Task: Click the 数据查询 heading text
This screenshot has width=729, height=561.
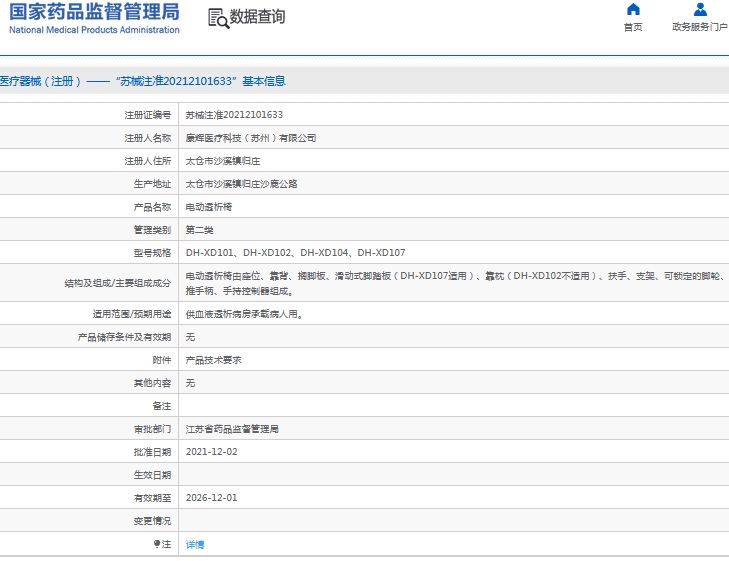Action: 258,17
